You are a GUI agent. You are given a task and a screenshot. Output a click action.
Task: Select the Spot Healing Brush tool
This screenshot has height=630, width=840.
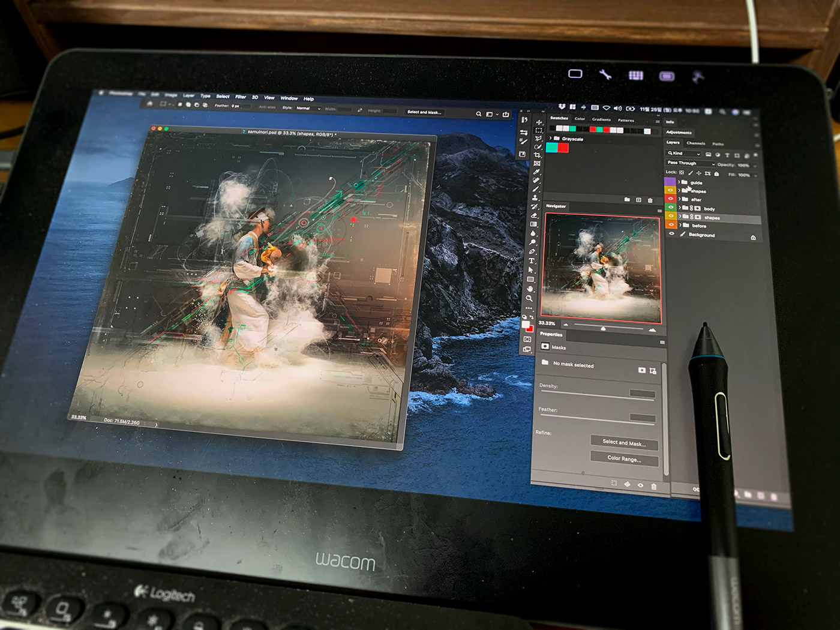coord(536,180)
